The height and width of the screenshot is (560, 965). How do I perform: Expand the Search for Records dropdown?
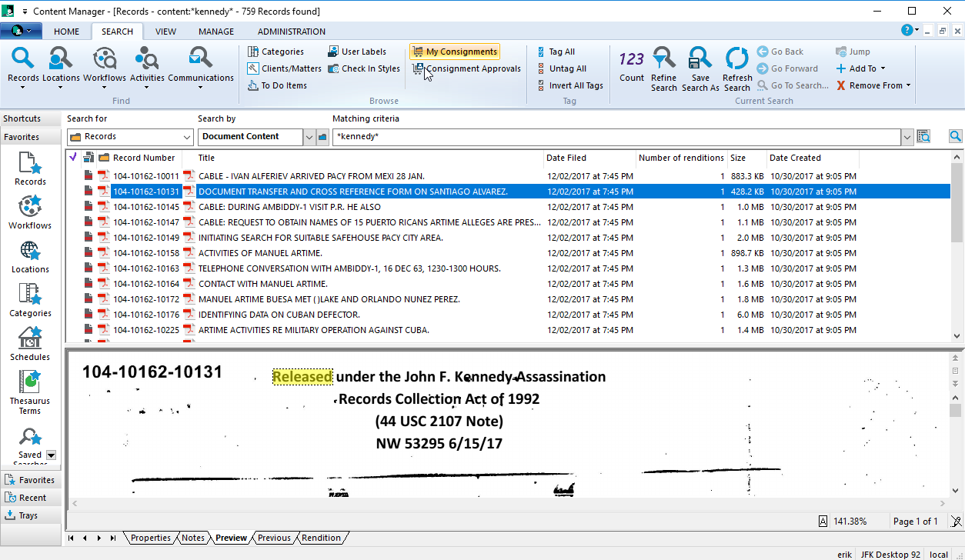(x=187, y=137)
